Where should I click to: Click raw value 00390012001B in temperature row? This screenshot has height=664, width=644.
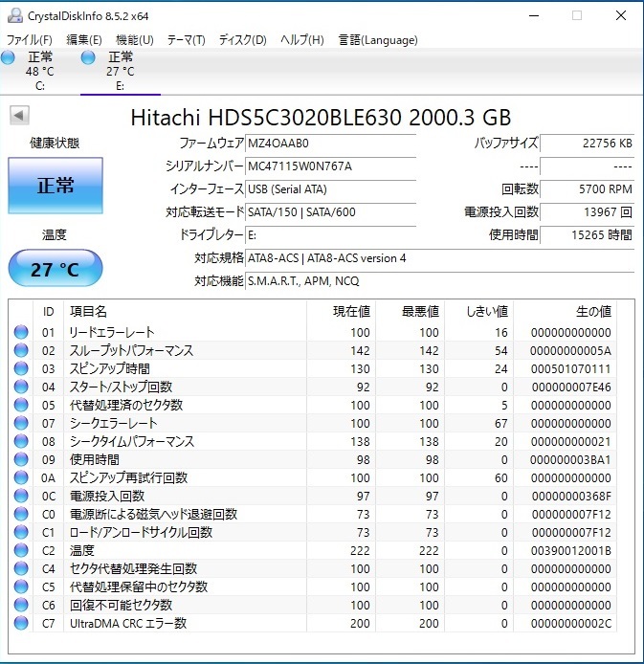tap(570, 550)
